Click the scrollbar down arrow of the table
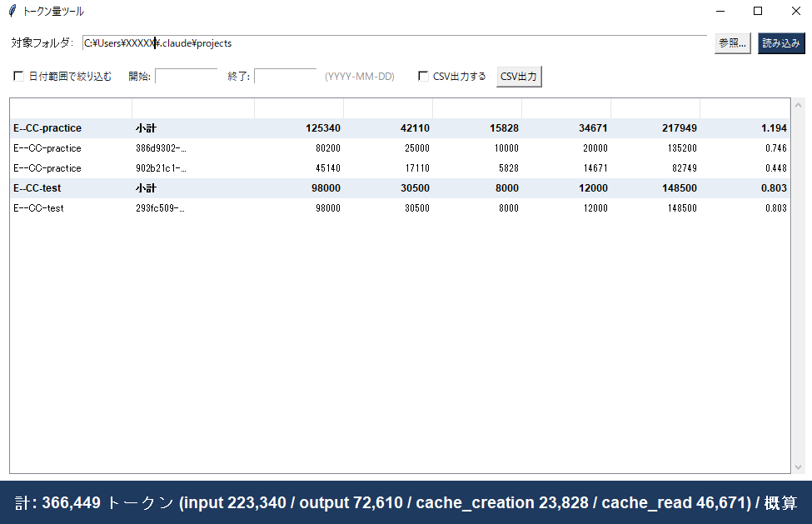Screen dimensions: 812x524 798,467
